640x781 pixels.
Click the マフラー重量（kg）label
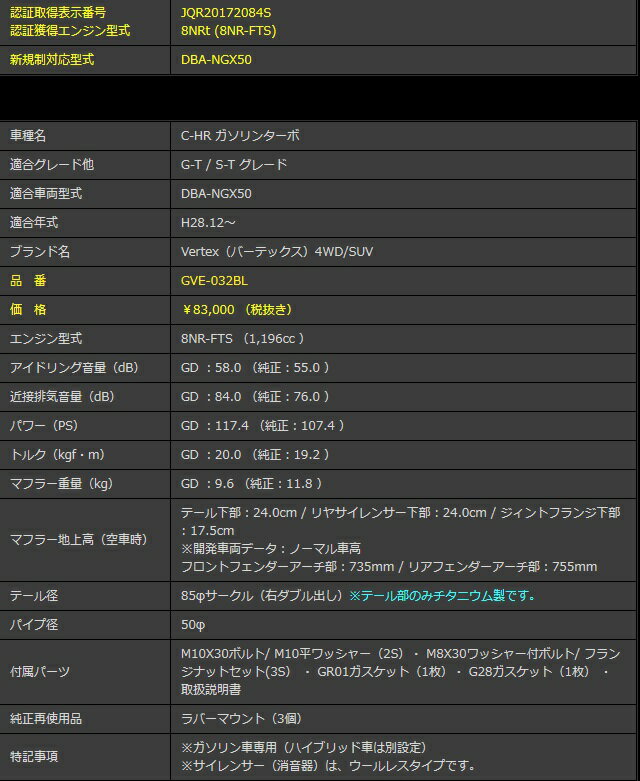pos(62,483)
